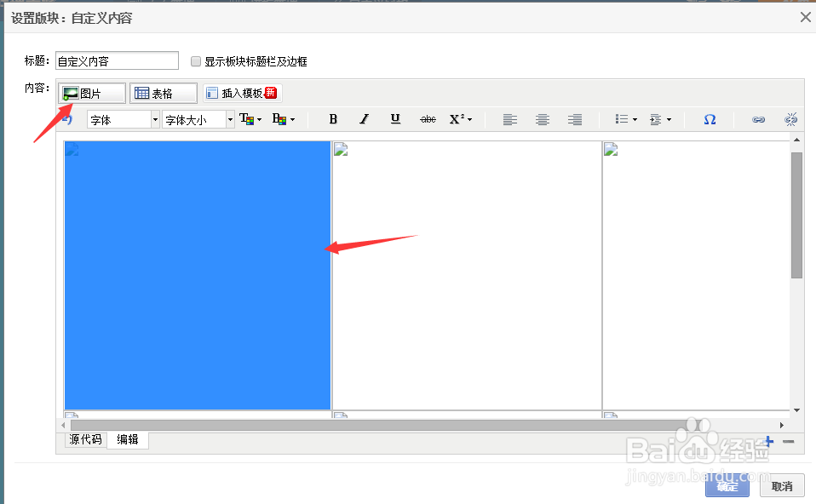Viewport: 816px width, 504px height.
Task: Click the background color icon
Action: (x=279, y=119)
